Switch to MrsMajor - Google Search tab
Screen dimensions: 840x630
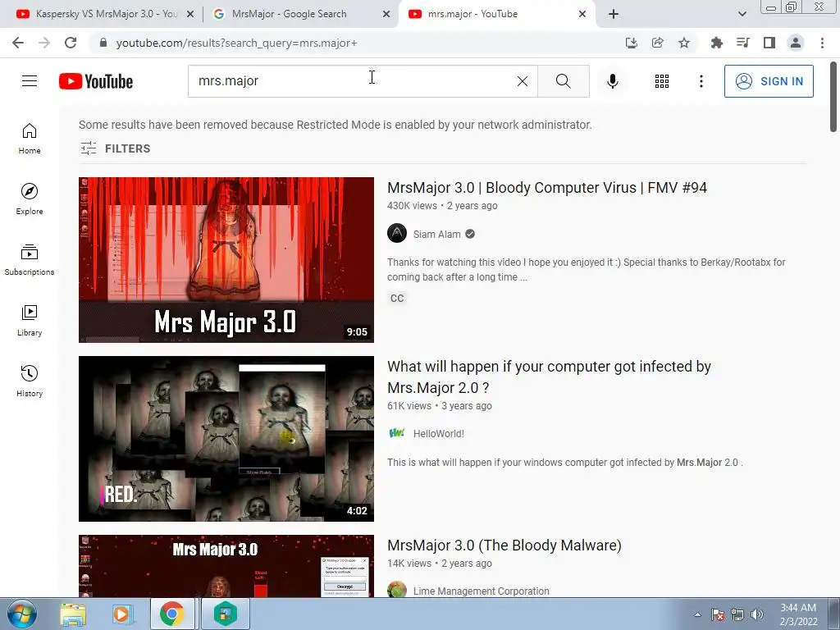(290, 14)
